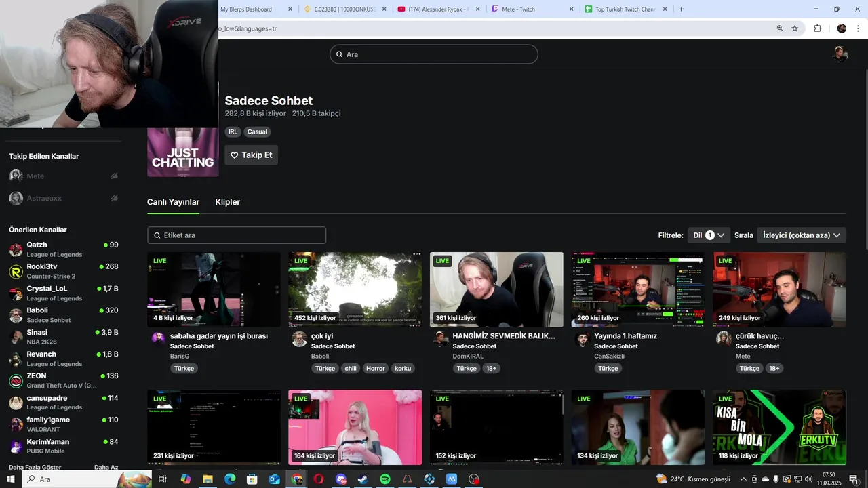
Task: Open Steam from the taskbar
Action: 363,479
